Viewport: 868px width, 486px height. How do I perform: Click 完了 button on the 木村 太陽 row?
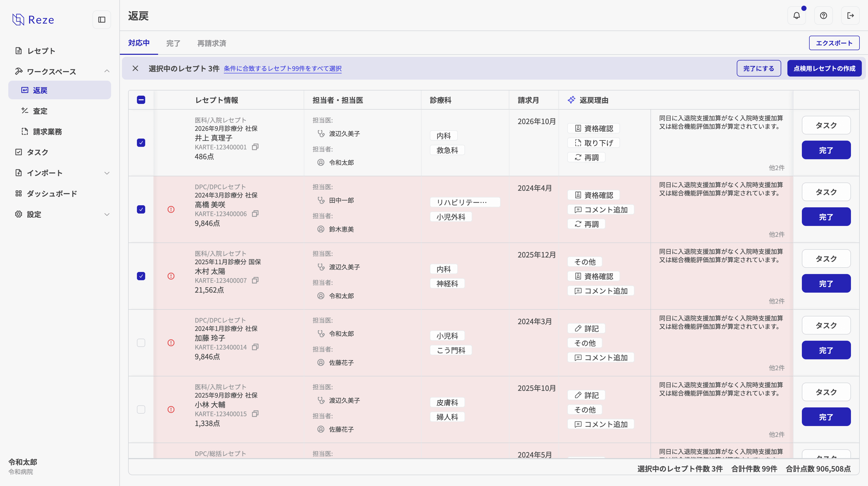coord(826,283)
